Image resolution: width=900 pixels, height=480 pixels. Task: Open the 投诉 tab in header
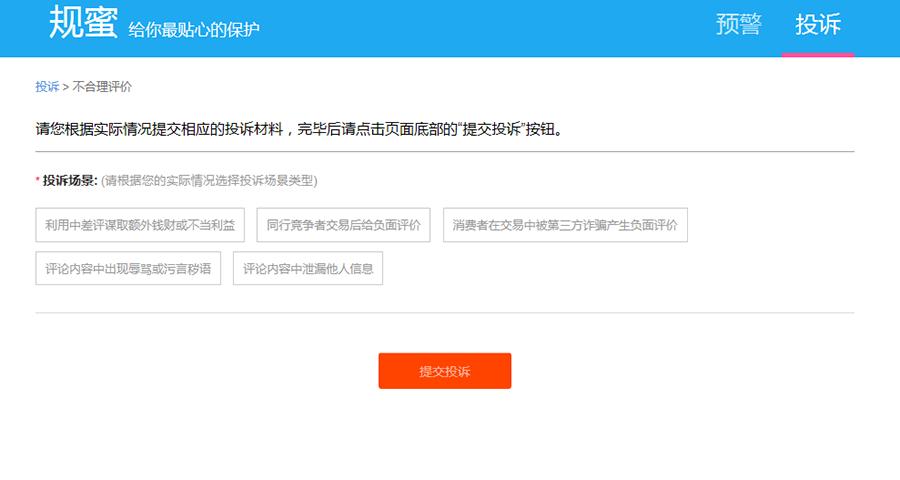pos(818,25)
